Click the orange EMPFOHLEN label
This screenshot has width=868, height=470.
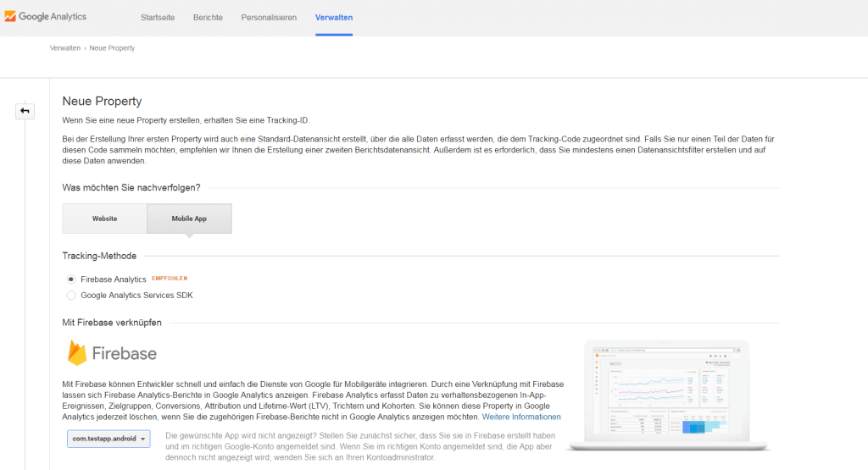[x=170, y=279]
